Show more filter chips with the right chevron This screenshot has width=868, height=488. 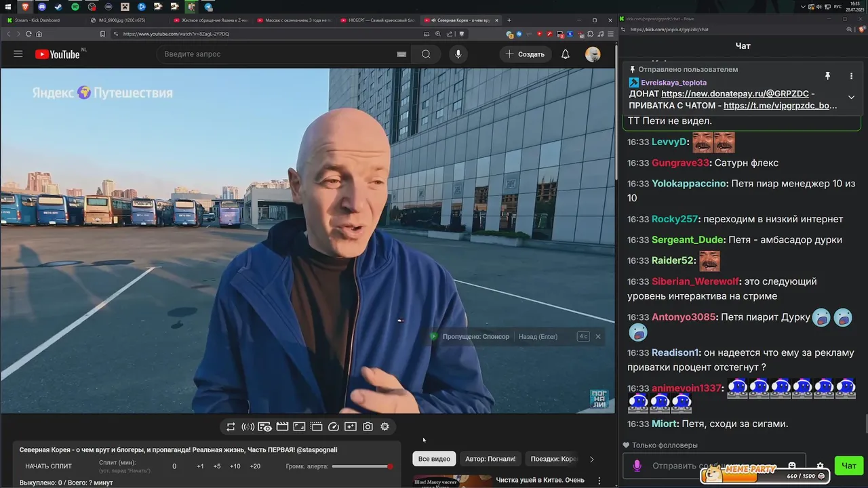pyautogui.click(x=591, y=459)
